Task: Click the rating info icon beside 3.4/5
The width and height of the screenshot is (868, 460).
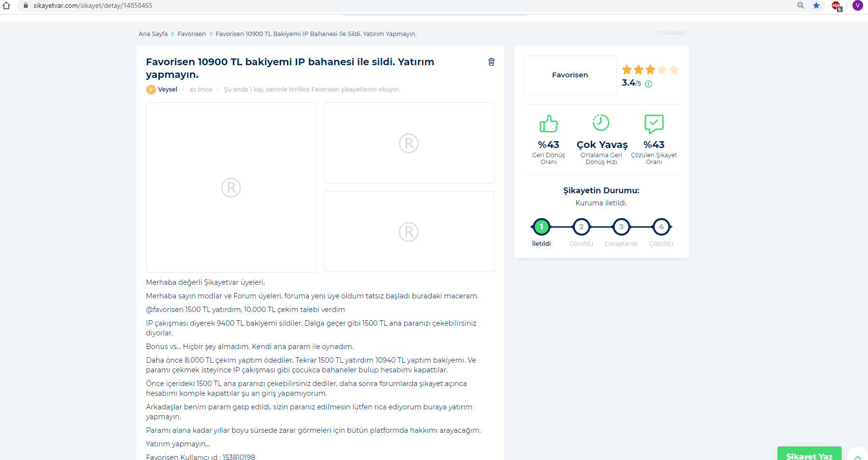Action: [649, 84]
